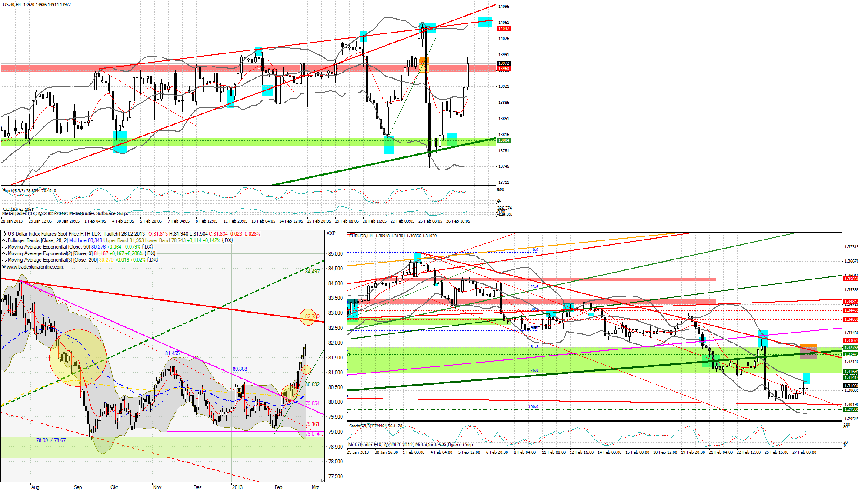Click the wave icon of Moving Average Exponential [Close, 50]
The height and width of the screenshot is (499, 868).
click(4, 247)
